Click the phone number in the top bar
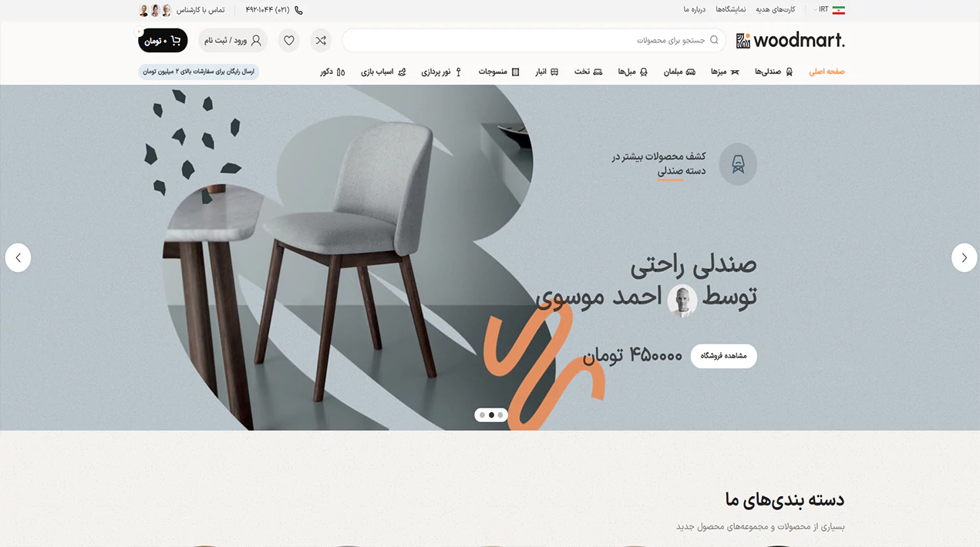Screen dimensions: 980x547 pos(268,10)
